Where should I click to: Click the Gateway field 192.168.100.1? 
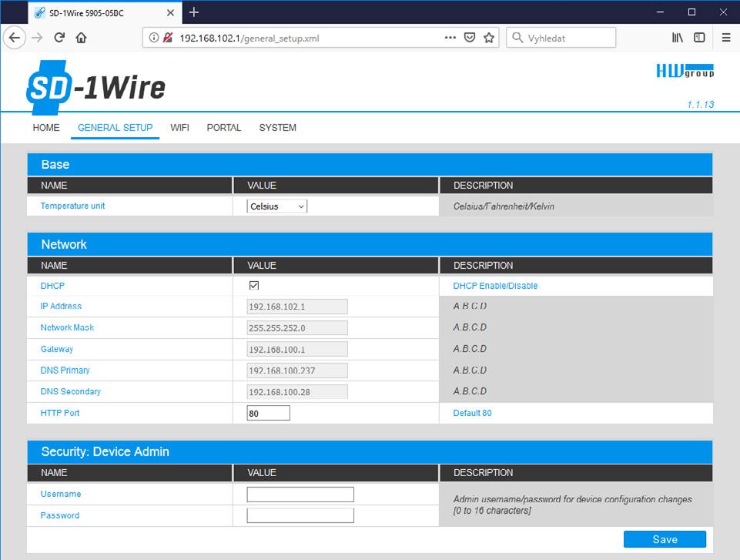[x=297, y=350]
